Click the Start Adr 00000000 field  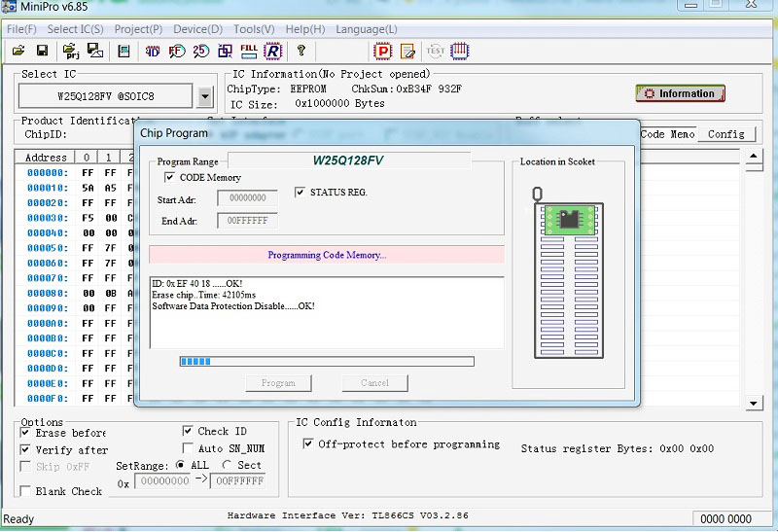tap(247, 198)
